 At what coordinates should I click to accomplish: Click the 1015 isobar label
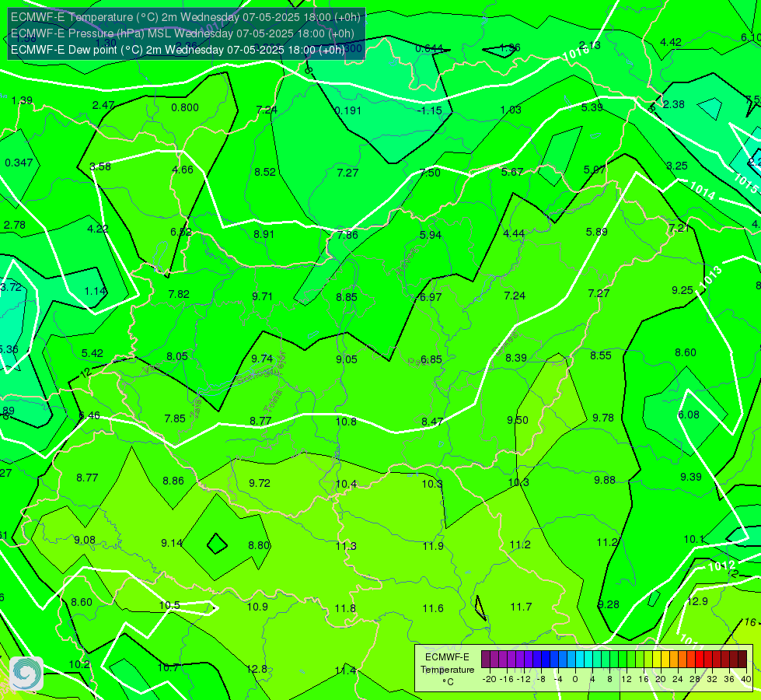tap(746, 184)
